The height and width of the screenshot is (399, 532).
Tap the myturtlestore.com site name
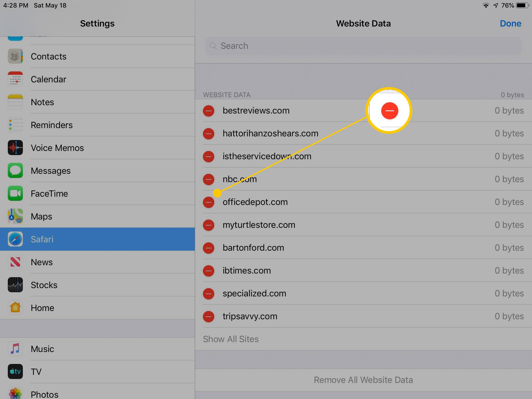click(x=259, y=225)
